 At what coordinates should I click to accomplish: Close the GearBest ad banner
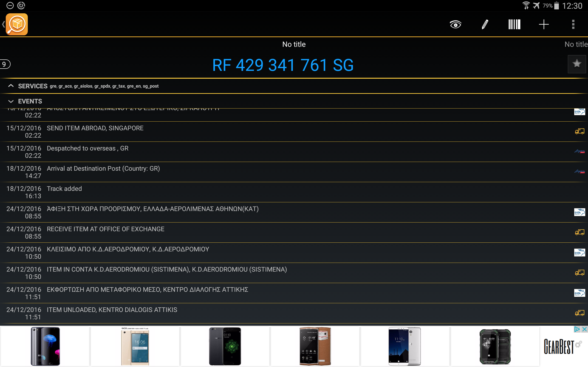pyautogui.click(x=584, y=329)
